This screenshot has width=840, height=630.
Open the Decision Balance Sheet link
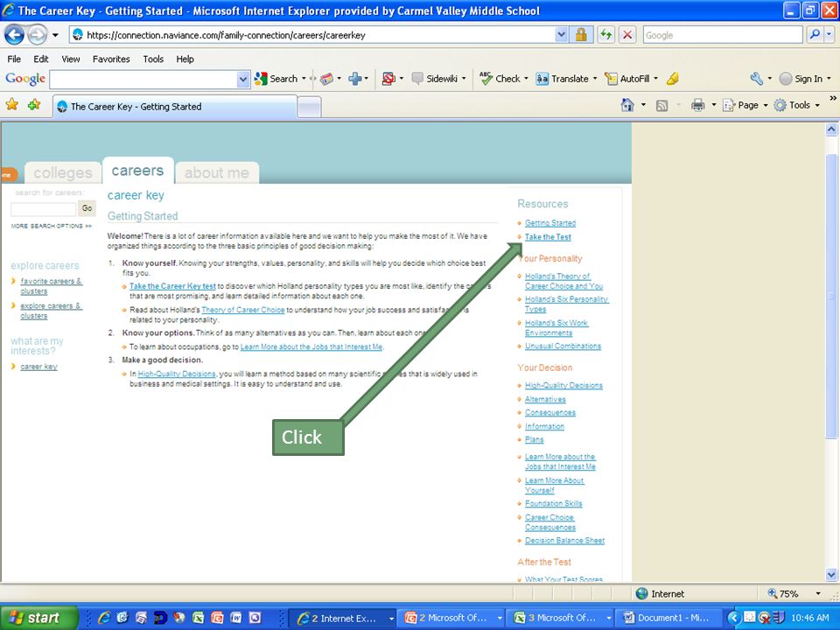[x=564, y=541]
